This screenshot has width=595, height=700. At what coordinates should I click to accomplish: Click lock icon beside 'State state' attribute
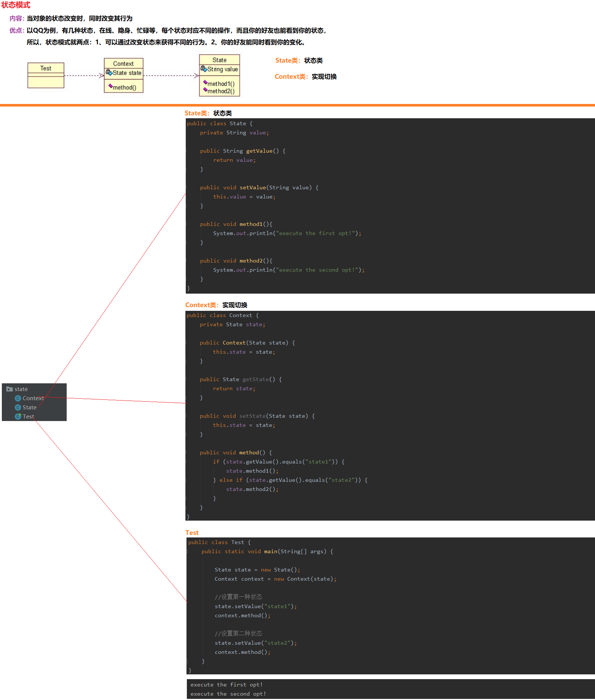click(109, 72)
